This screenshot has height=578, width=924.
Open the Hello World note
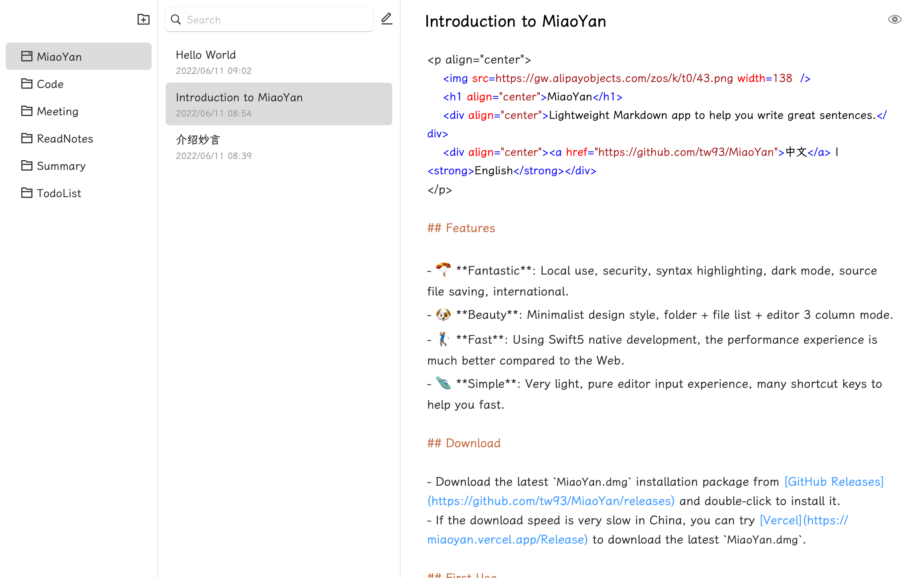click(x=279, y=61)
